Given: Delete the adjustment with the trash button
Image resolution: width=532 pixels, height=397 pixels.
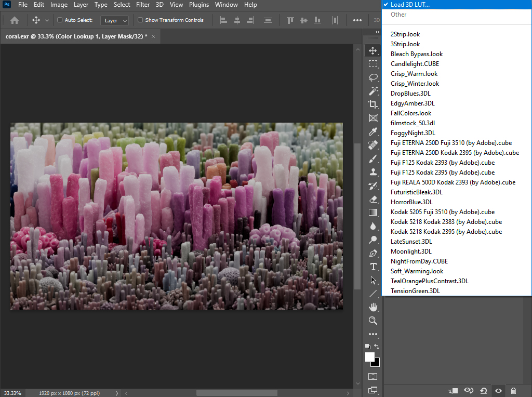Looking at the screenshot, I should (x=513, y=390).
